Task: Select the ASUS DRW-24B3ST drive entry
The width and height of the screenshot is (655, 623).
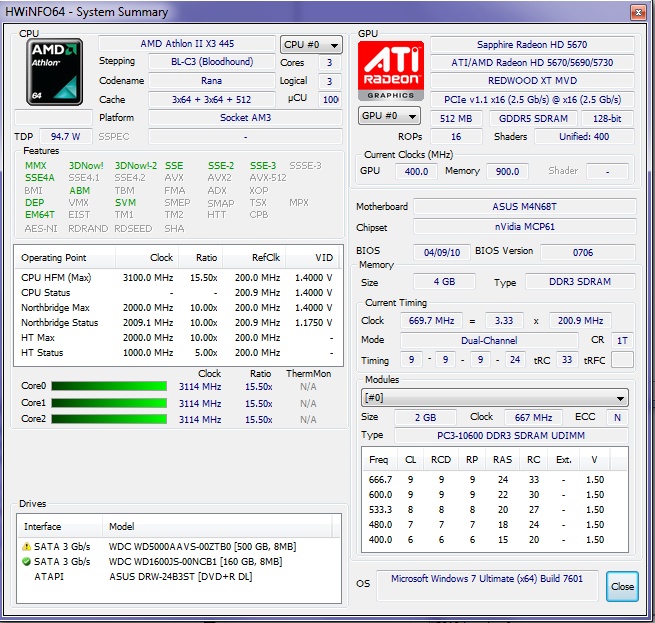Action: pyautogui.click(x=179, y=576)
